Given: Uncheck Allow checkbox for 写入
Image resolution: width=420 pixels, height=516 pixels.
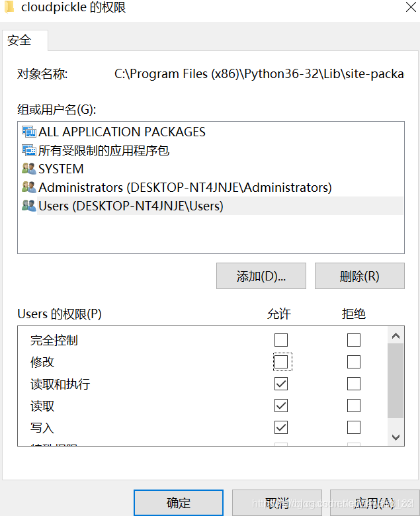Looking at the screenshot, I should point(281,427).
